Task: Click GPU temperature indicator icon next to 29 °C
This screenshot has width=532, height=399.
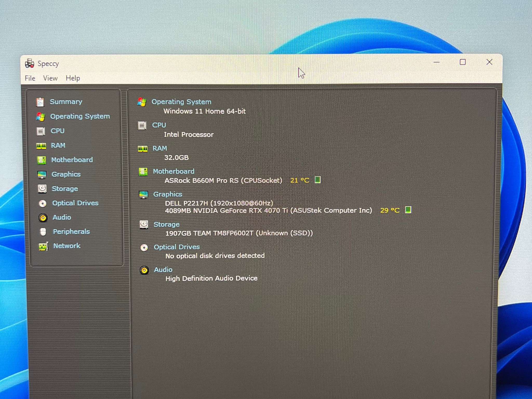Action: [408, 210]
